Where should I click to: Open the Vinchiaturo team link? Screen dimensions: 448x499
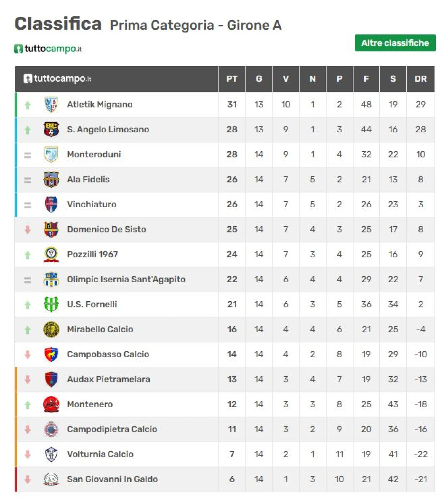point(92,204)
